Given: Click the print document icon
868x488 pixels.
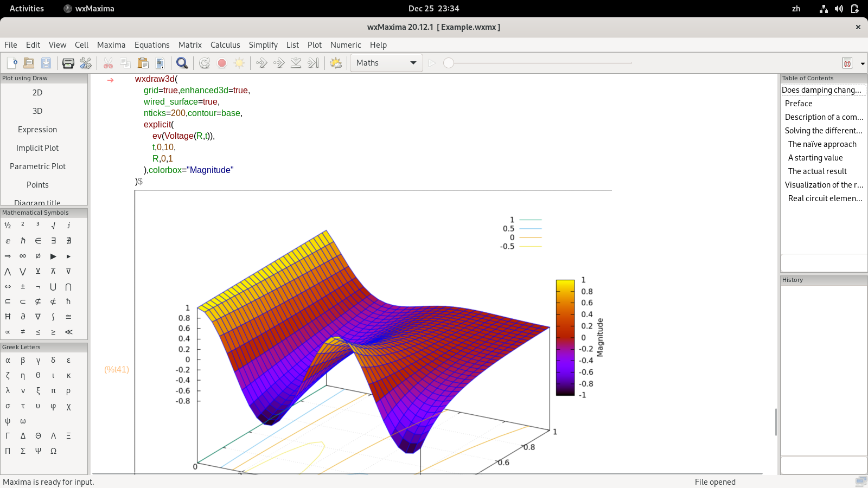Looking at the screenshot, I should 68,63.
